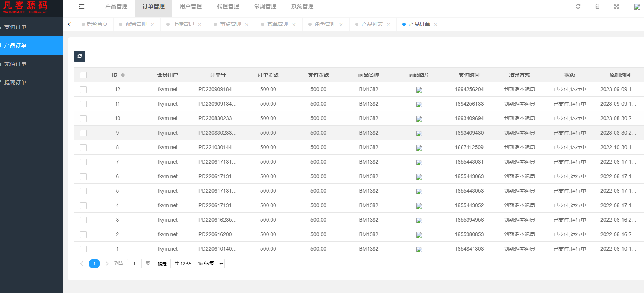
Task: Click the product image in order 12 row
Action: (419, 90)
